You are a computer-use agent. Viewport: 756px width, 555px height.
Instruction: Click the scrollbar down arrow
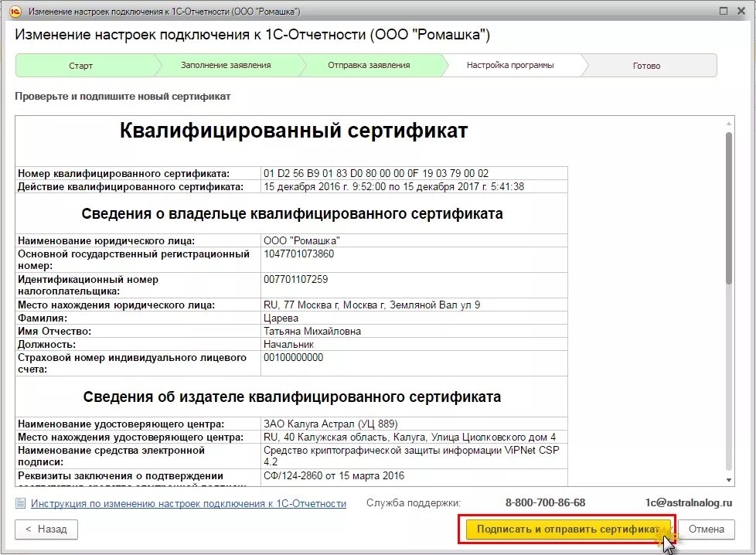729,480
